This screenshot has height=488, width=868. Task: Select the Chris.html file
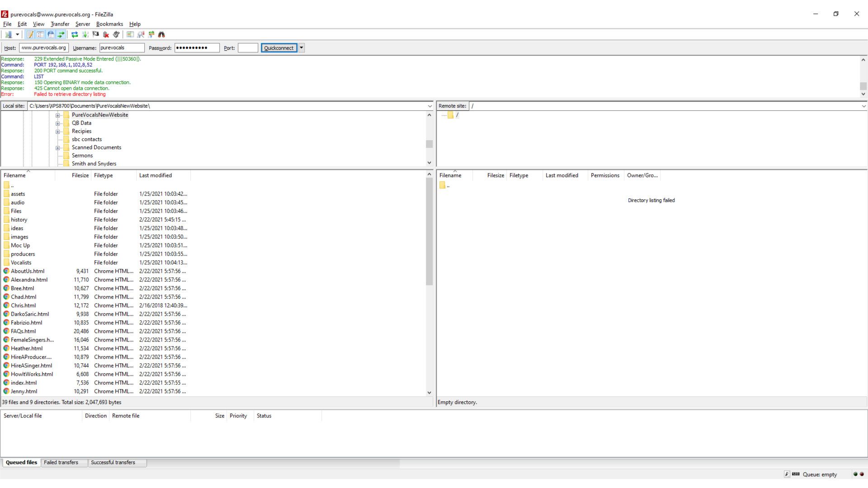[24, 305]
